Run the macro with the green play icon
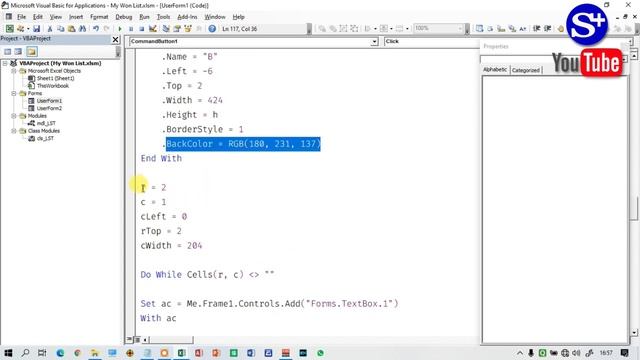The image size is (640, 360). coord(120,29)
